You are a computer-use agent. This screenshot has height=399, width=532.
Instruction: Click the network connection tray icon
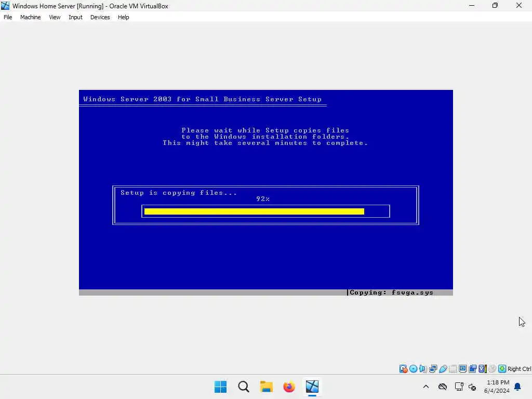tap(459, 387)
